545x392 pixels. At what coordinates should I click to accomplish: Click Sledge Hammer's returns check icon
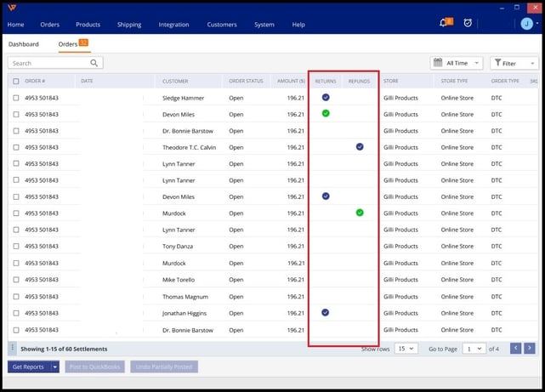(326, 98)
